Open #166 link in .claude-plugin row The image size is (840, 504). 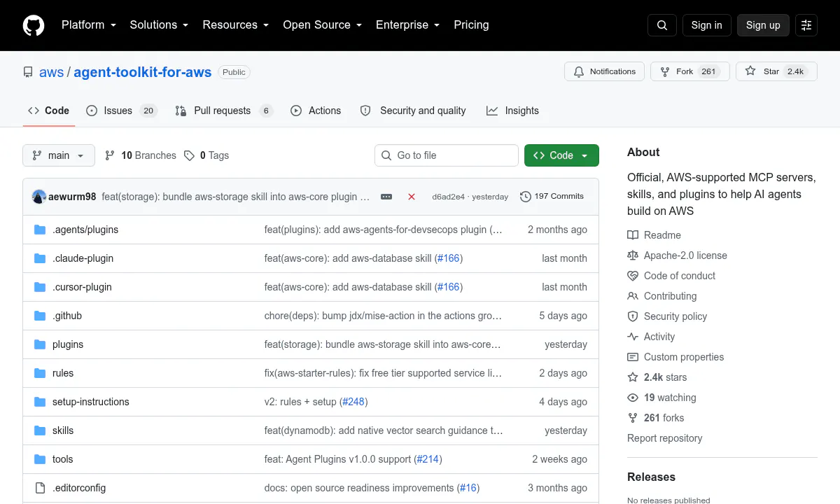coord(449,258)
